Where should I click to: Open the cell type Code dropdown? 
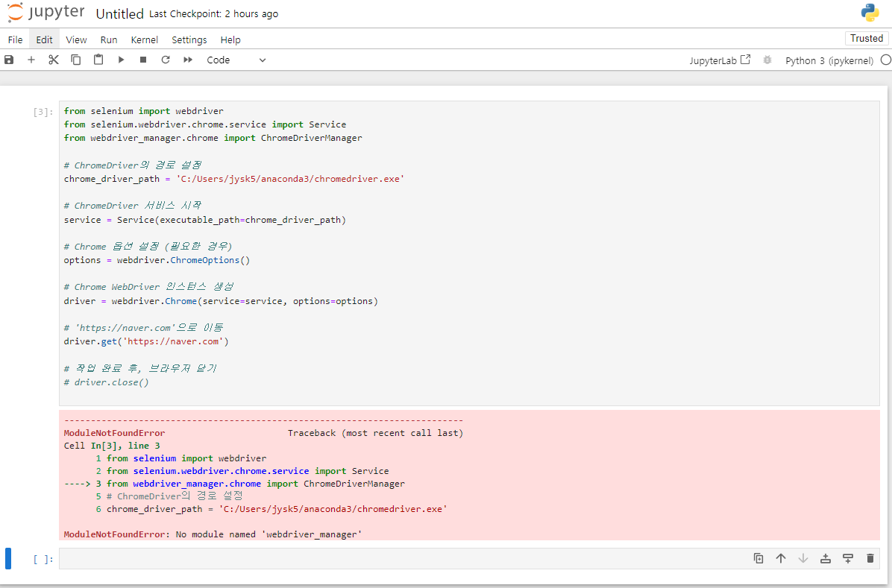(236, 60)
